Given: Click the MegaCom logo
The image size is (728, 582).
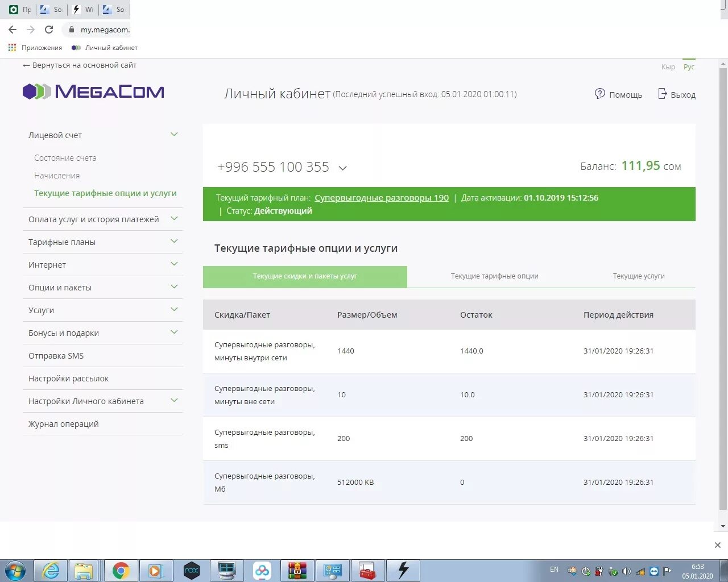Looking at the screenshot, I should (x=93, y=92).
